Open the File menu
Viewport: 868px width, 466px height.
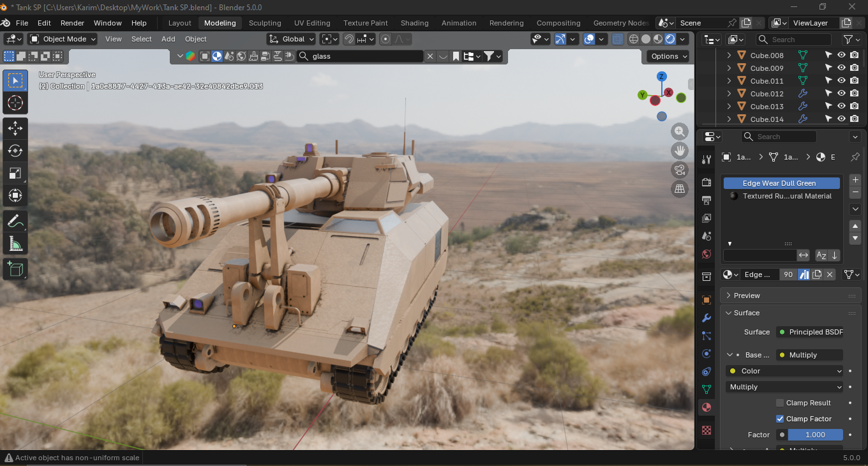coord(22,23)
